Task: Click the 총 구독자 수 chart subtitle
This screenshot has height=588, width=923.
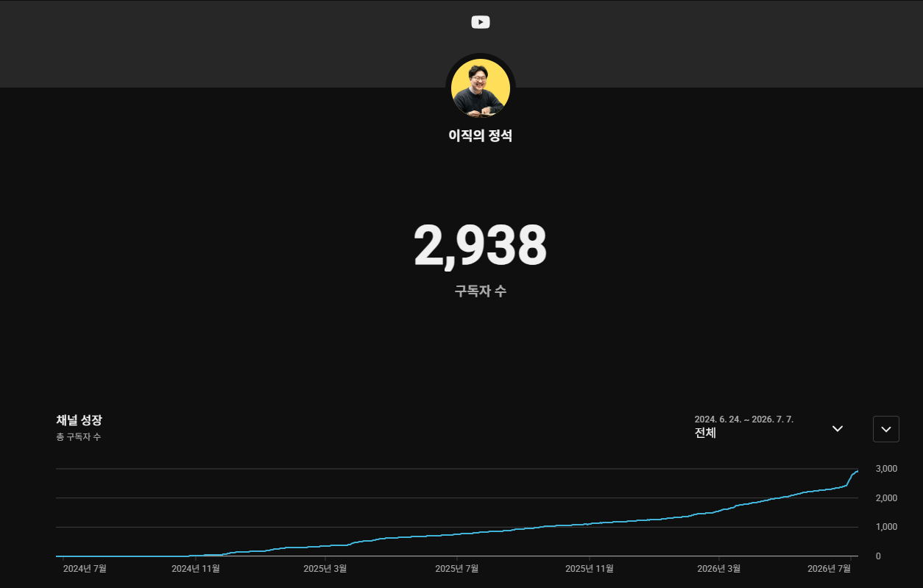Action: coord(78,437)
